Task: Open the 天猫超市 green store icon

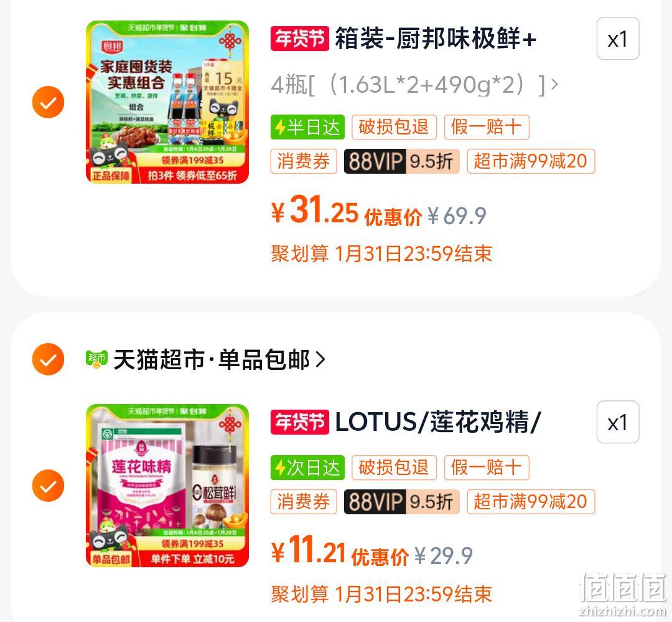Action: [96, 359]
